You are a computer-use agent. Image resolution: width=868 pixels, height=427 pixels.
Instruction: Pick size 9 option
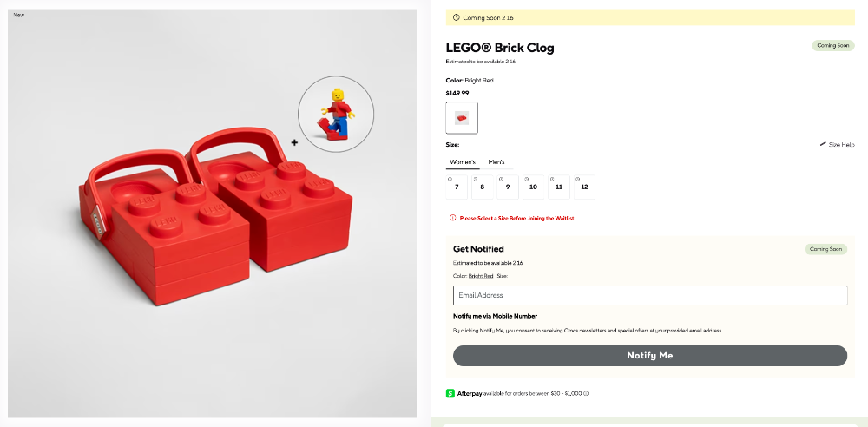point(508,187)
